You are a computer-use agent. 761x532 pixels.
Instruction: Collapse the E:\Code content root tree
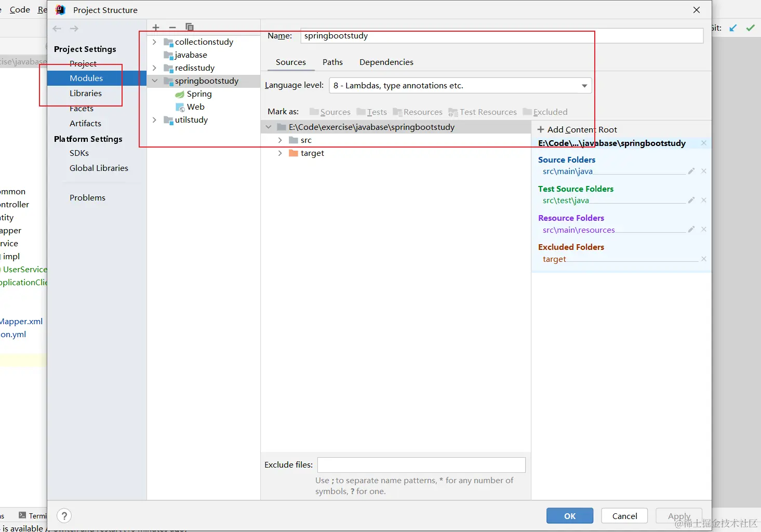(269, 127)
